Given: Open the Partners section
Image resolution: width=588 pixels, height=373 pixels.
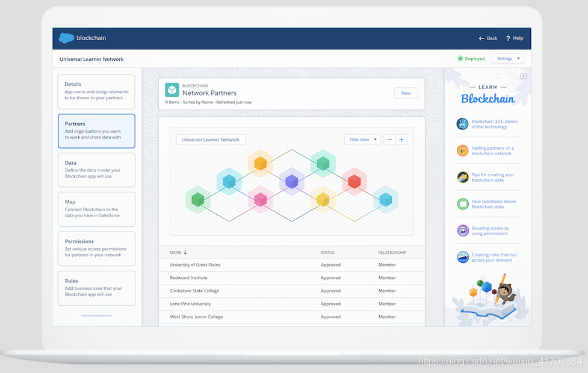Looking at the screenshot, I should point(96,131).
